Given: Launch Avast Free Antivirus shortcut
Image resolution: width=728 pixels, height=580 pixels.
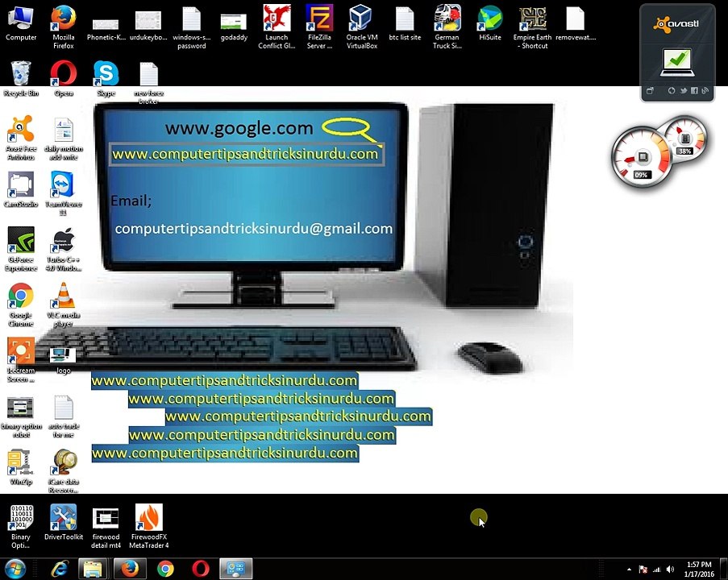Looking at the screenshot, I should coord(21,138).
